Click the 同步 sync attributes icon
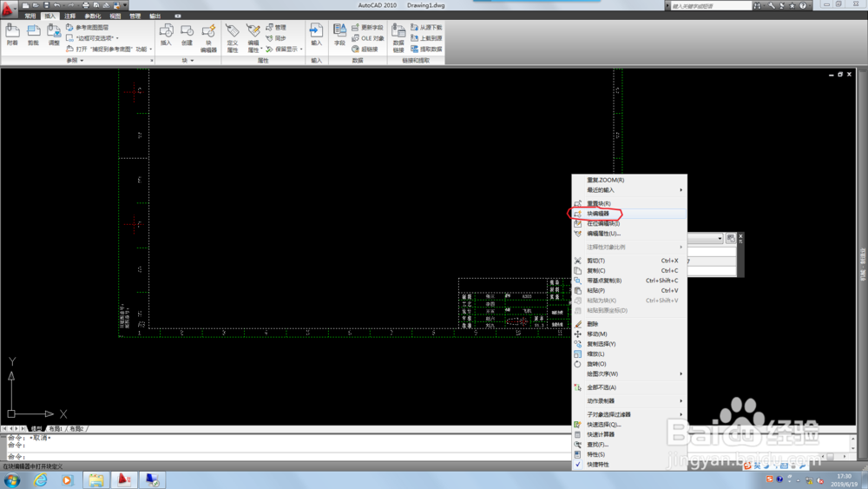868x489 pixels. coord(270,38)
